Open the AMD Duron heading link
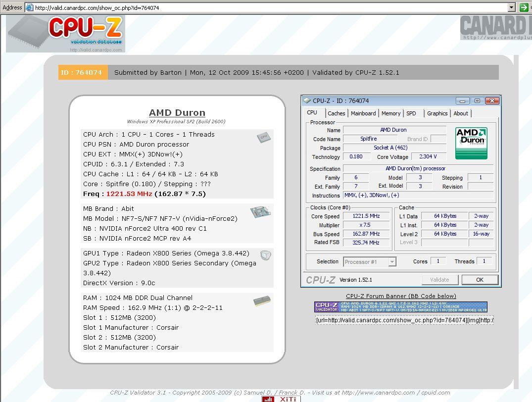Image resolution: width=532 pixels, height=402 pixels. click(177, 113)
